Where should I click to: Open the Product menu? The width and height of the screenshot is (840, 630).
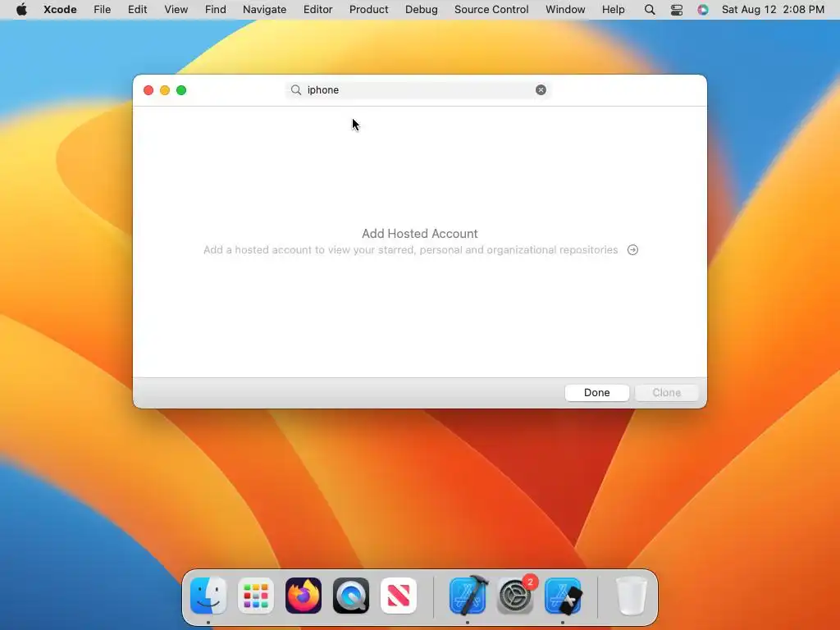pyautogui.click(x=368, y=10)
